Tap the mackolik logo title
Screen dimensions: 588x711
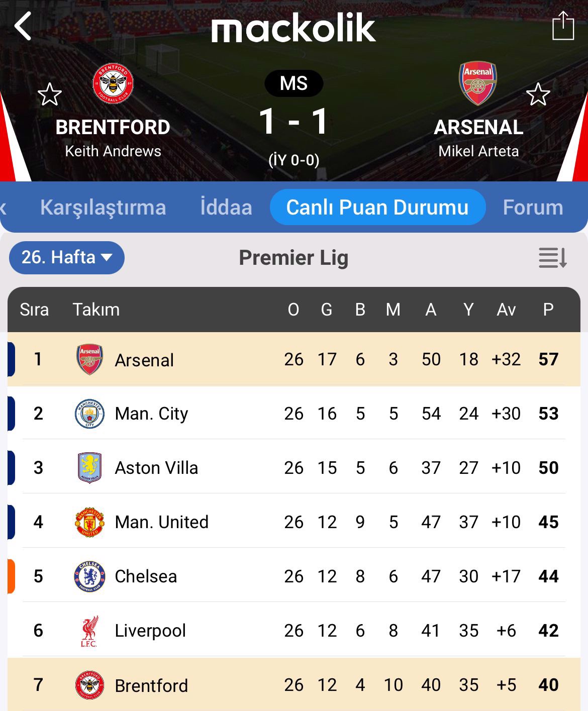point(293,28)
